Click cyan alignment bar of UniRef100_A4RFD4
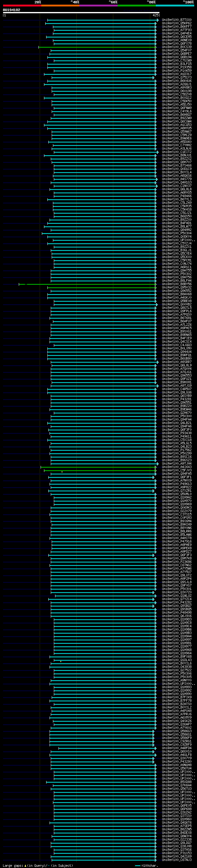This screenshot has height=868, width=197. coord(107,748)
